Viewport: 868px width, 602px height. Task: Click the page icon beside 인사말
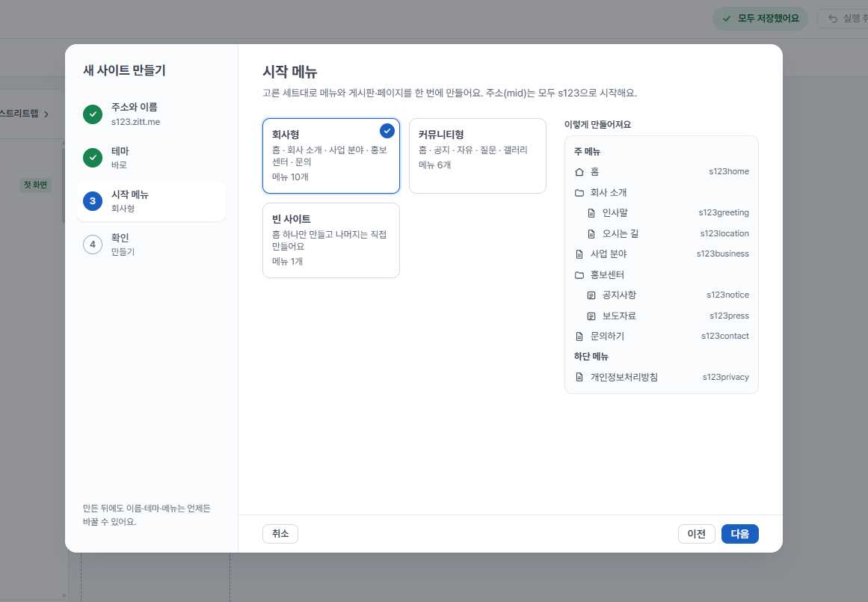(x=591, y=213)
